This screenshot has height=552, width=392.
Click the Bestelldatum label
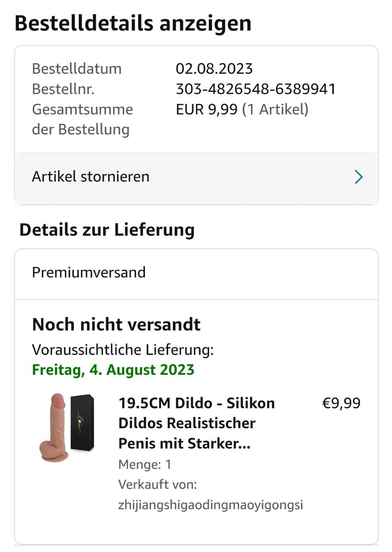point(77,69)
